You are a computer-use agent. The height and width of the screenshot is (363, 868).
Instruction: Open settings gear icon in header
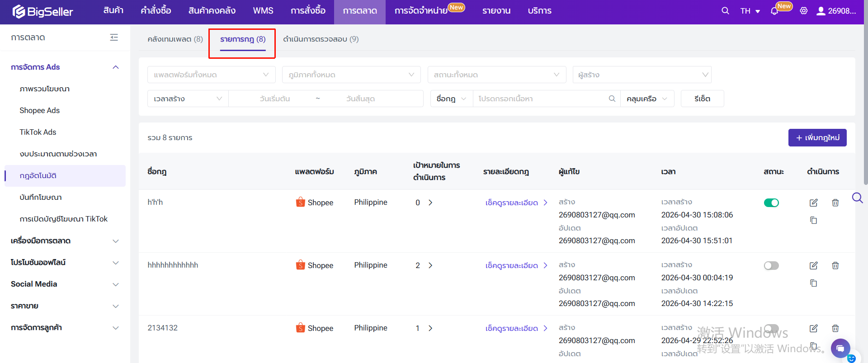click(804, 11)
